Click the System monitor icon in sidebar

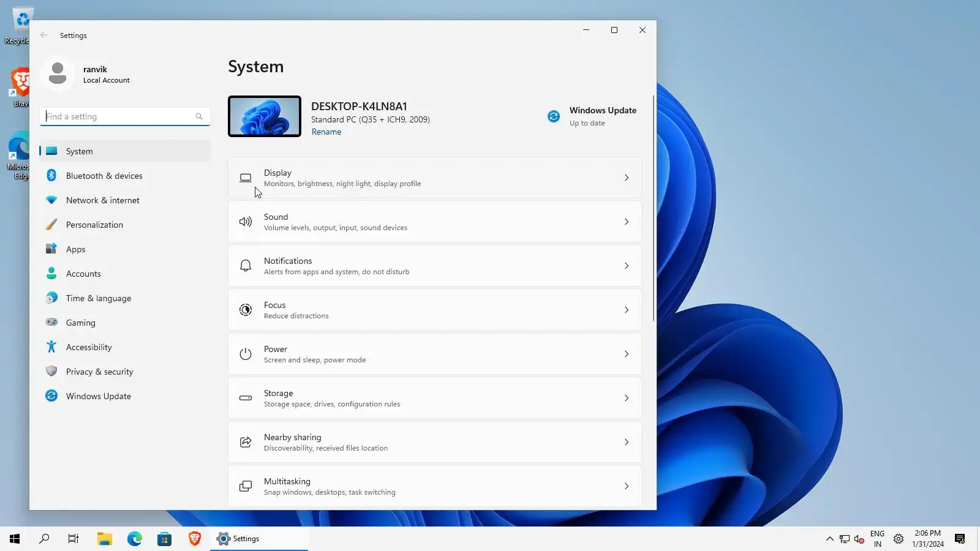(x=51, y=151)
